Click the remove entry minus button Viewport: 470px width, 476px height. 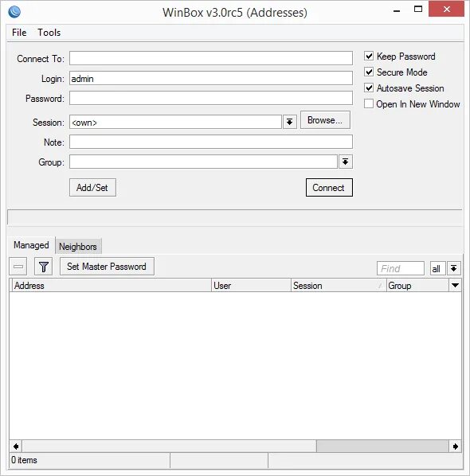(x=18, y=267)
